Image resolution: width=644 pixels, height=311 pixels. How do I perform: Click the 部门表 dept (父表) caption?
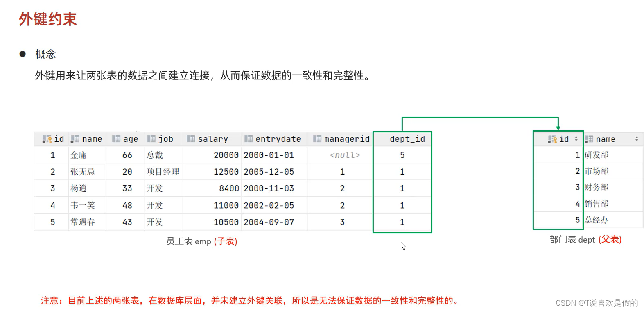click(585, 239)
